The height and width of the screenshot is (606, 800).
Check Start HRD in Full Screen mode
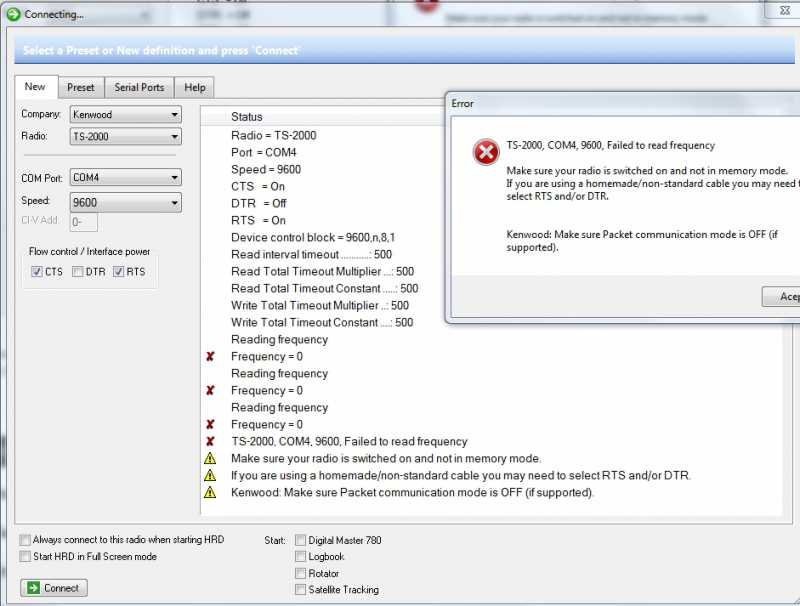click(x=24, y=557)
